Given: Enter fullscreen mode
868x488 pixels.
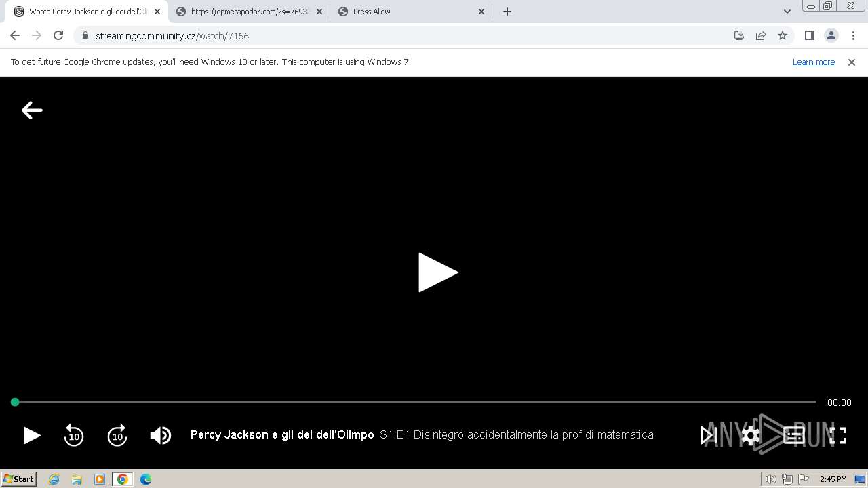Looking at the screenshot, I should (838, 435).
